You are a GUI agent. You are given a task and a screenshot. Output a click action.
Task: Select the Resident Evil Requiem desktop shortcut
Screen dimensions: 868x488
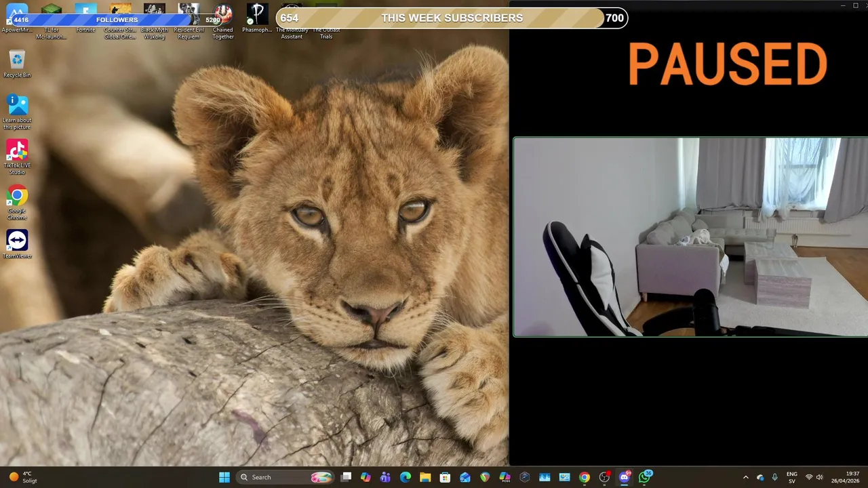coord(189,20)
